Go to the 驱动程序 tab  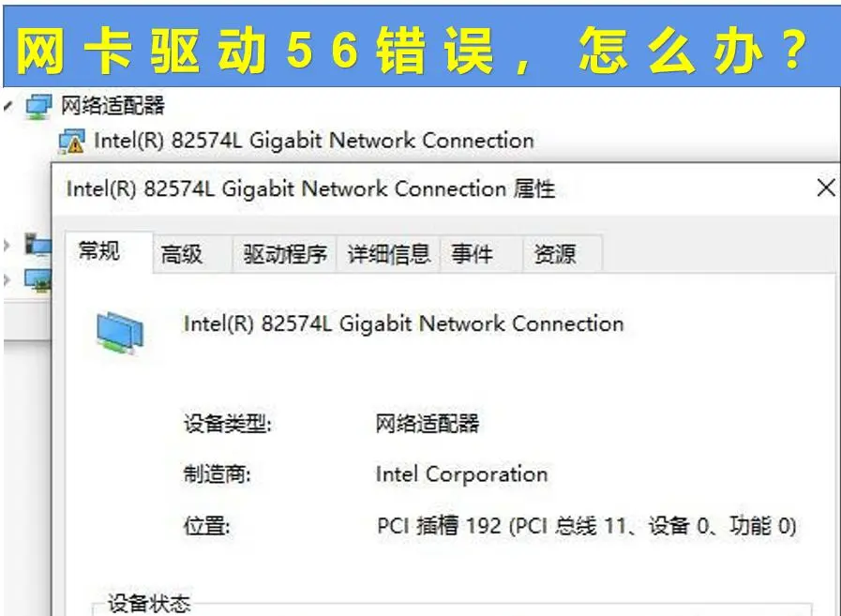click(285, 254)
